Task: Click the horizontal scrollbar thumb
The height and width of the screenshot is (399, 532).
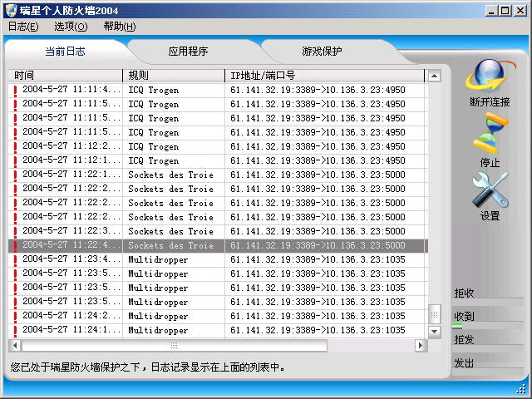Action: point(175,346)
